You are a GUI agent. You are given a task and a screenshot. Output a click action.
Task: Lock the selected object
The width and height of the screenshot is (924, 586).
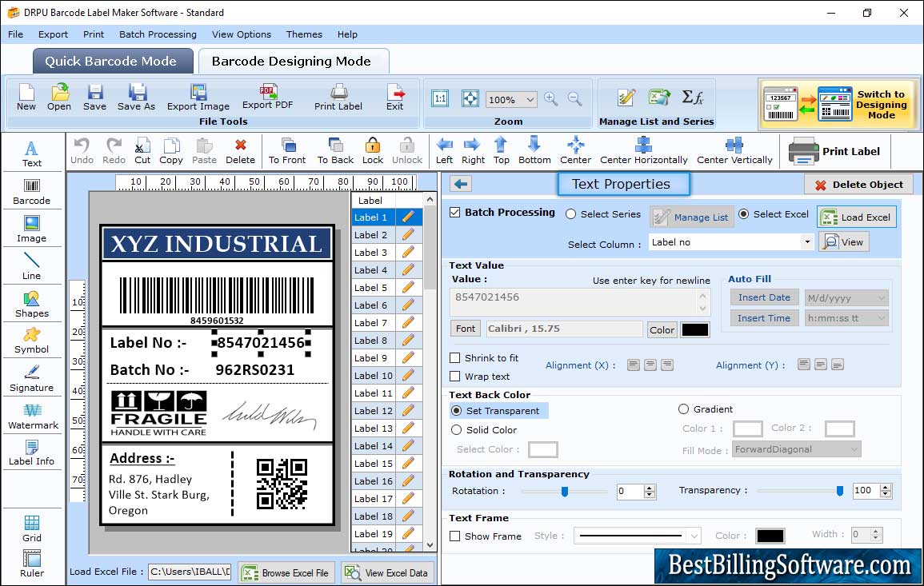pos(373,151)
